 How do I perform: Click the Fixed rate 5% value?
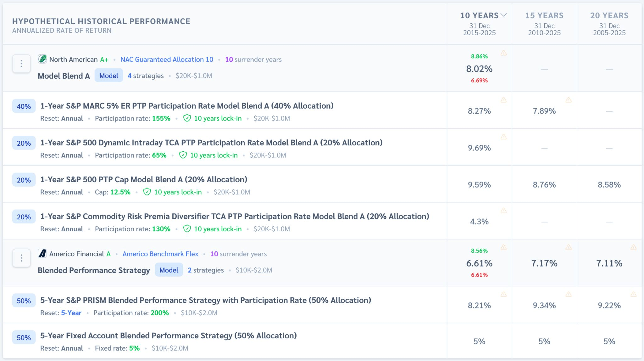click(134, 348)
